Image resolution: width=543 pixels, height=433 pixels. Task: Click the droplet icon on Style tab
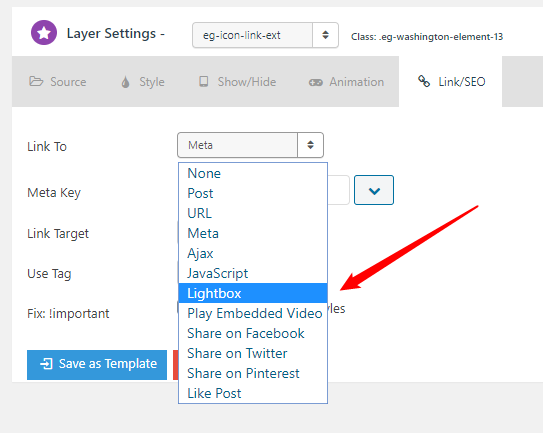(125, 82)
